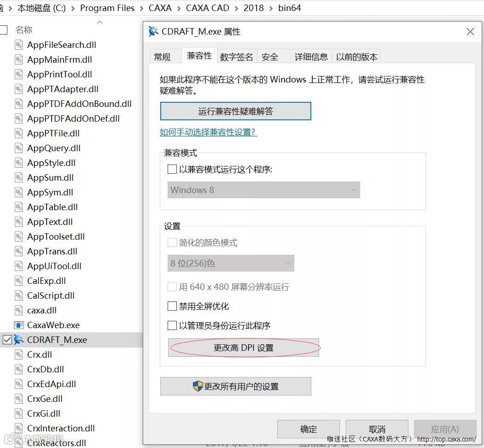Enable 以兼容模式运行这个程序 checkbox

(172, 169)
